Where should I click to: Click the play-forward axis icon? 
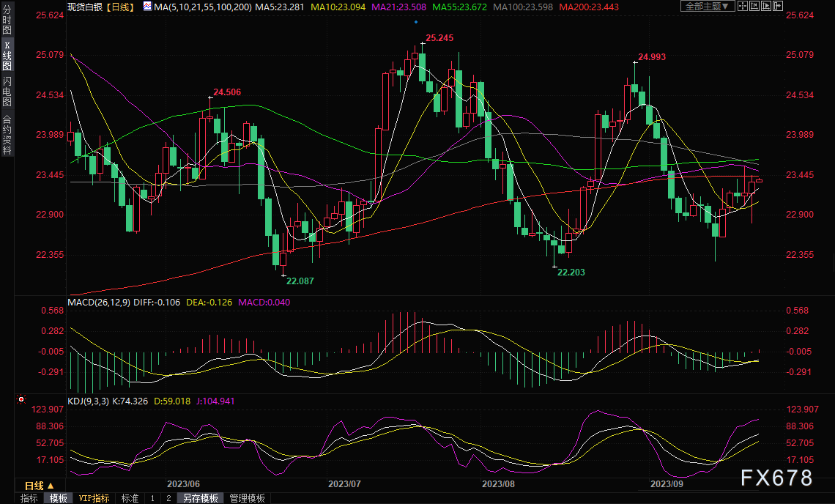click(766, 7)
